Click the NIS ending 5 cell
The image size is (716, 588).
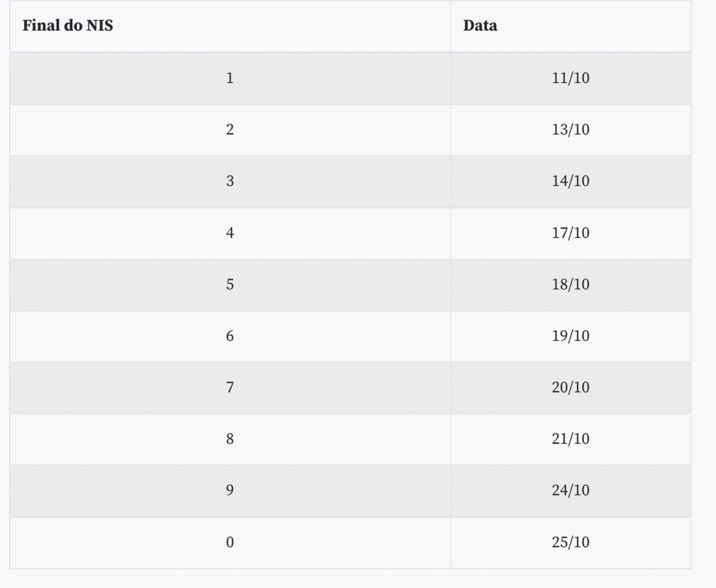coord(230,285)
